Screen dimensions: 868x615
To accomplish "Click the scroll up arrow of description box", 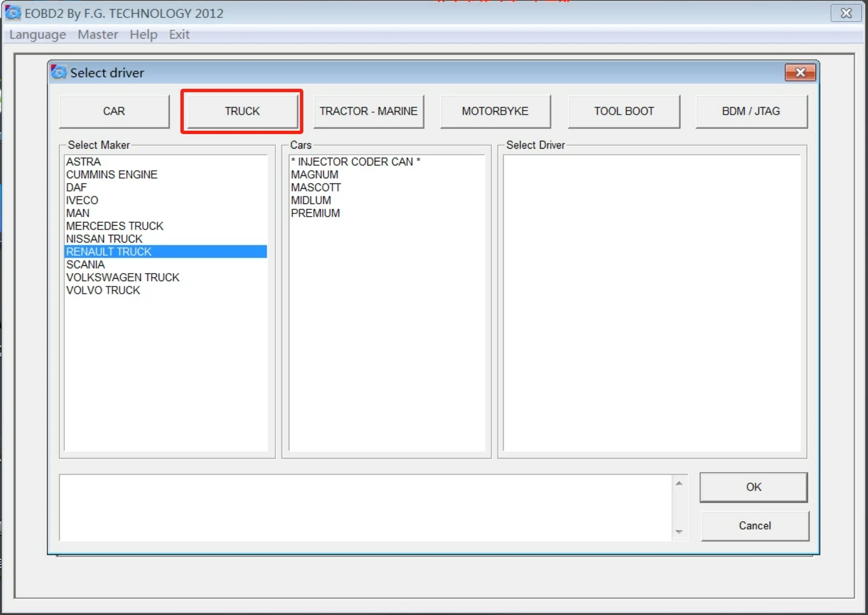I will click(x=679, y=483).
